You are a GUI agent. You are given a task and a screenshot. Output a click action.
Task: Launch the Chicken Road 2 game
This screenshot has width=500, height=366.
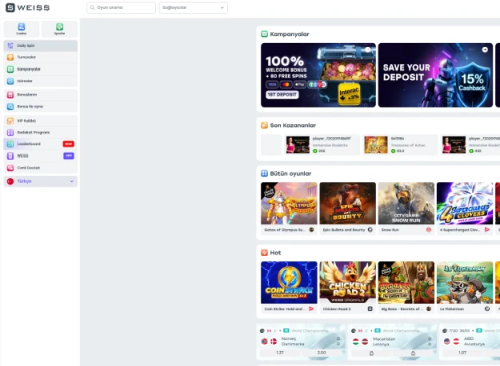coord(348,282)
